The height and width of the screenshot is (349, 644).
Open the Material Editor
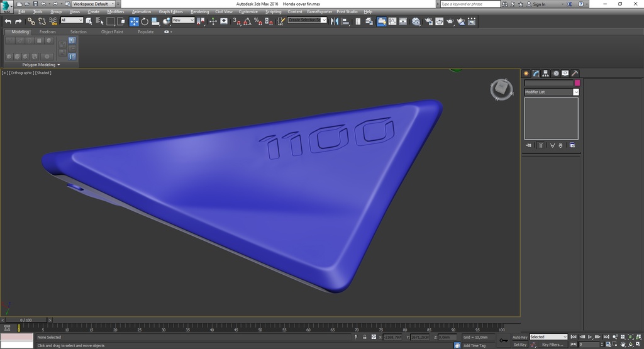click(x=416, y=21)
